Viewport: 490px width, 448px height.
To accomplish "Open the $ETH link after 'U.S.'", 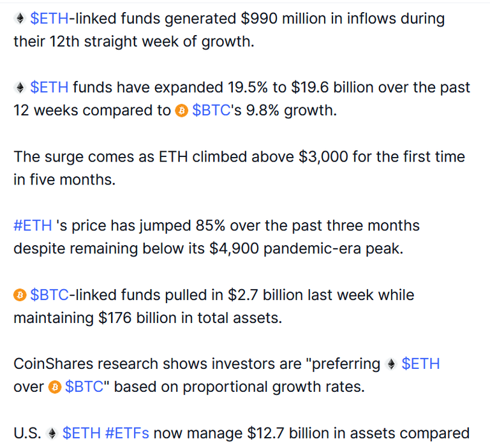I will point(81,433).
